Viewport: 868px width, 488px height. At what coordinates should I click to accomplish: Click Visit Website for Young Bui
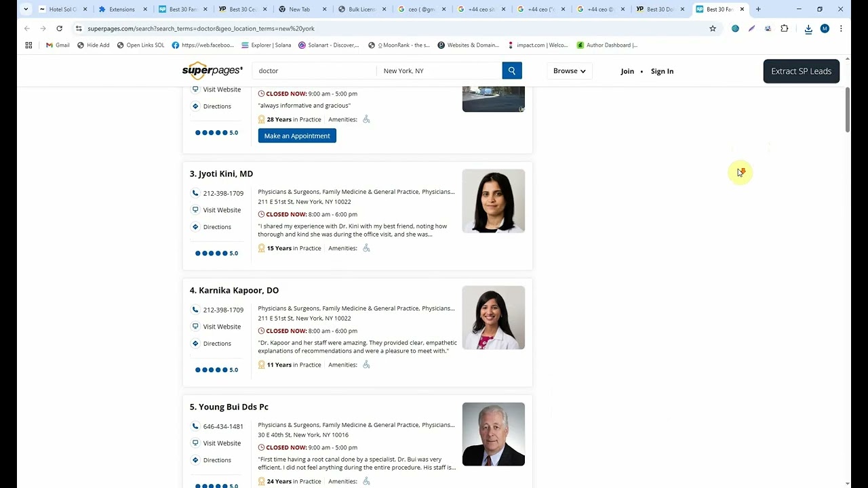point(222,443)
